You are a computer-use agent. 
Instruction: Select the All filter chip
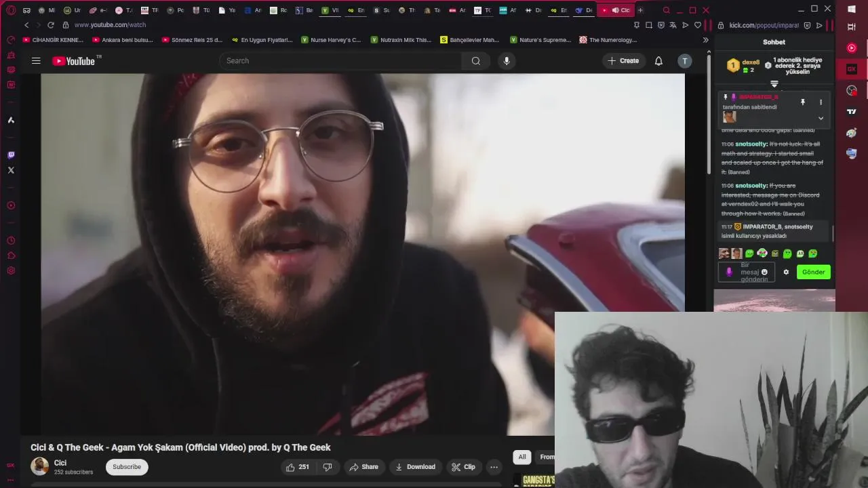522,457
